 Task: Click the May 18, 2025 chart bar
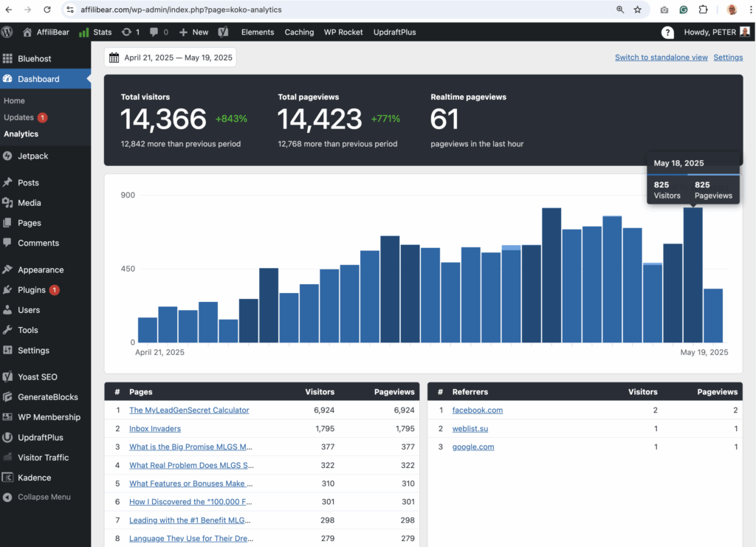[693, 275]
